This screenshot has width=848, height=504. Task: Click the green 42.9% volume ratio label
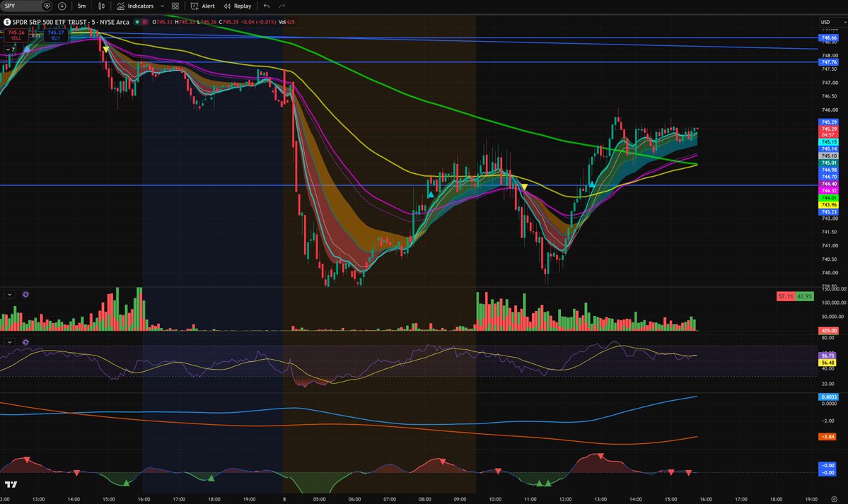804,296
